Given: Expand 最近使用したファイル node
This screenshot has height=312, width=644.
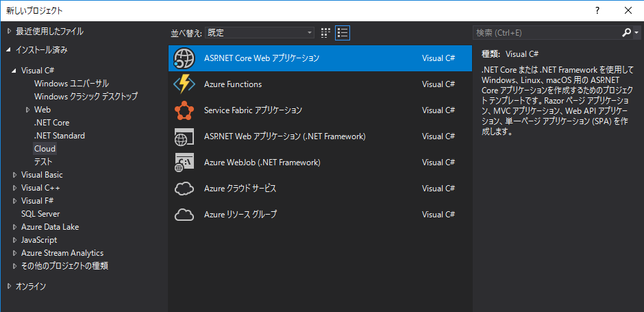Looking at the screenshot, I should 10,32.
